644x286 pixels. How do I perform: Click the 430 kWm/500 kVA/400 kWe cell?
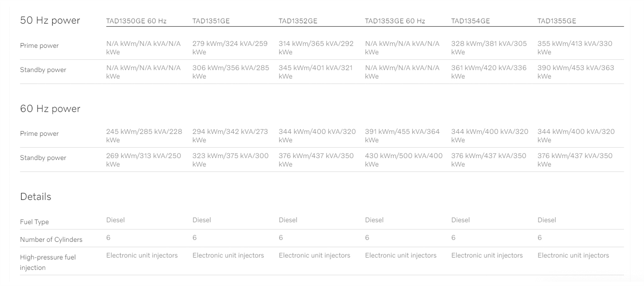(x=404, y=160)
